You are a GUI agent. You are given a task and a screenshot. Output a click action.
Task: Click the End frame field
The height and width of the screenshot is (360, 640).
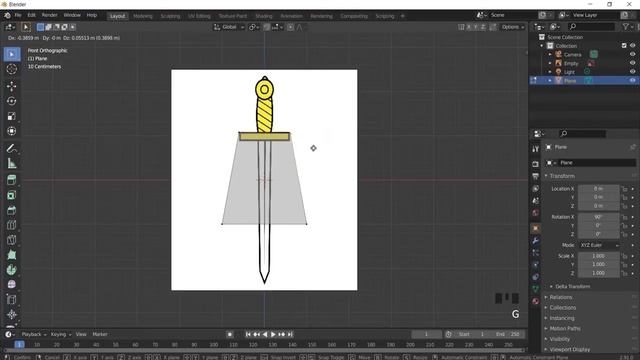(508, 334)
